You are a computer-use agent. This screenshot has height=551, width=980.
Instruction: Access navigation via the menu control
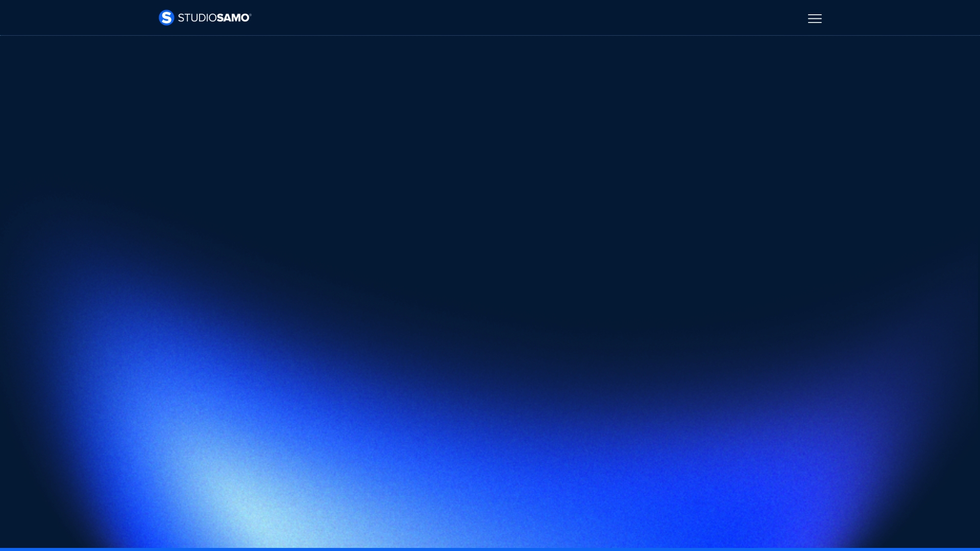click(x=814, y=18)
